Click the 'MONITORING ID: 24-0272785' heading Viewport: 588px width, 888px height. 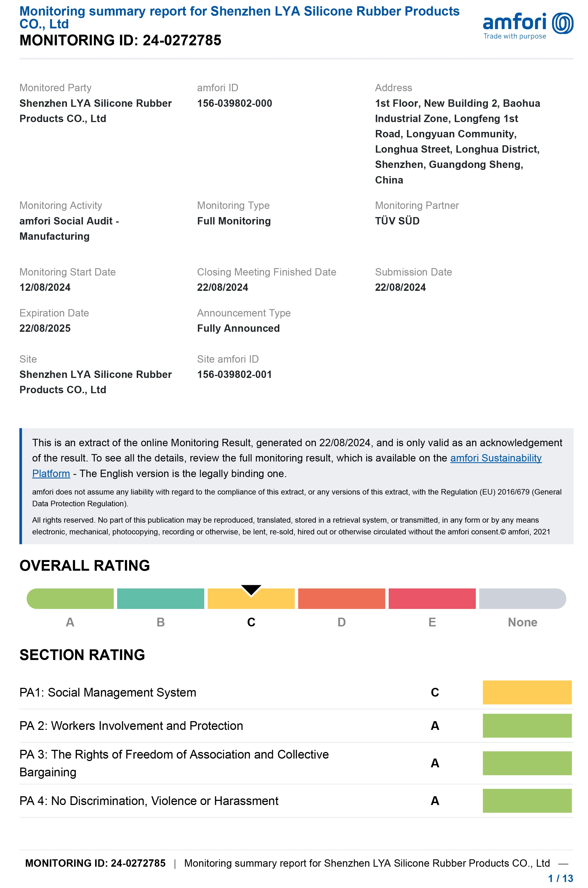click(120, 40)
